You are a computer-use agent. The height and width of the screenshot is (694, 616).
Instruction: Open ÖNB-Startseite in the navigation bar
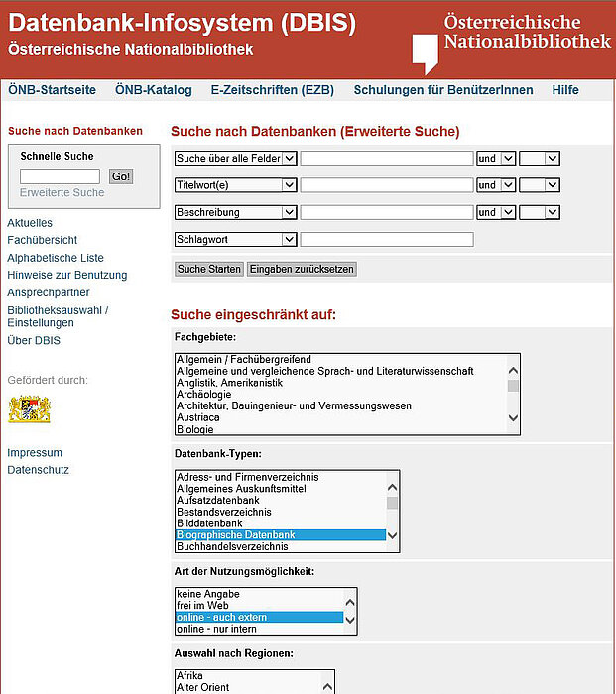52,90
